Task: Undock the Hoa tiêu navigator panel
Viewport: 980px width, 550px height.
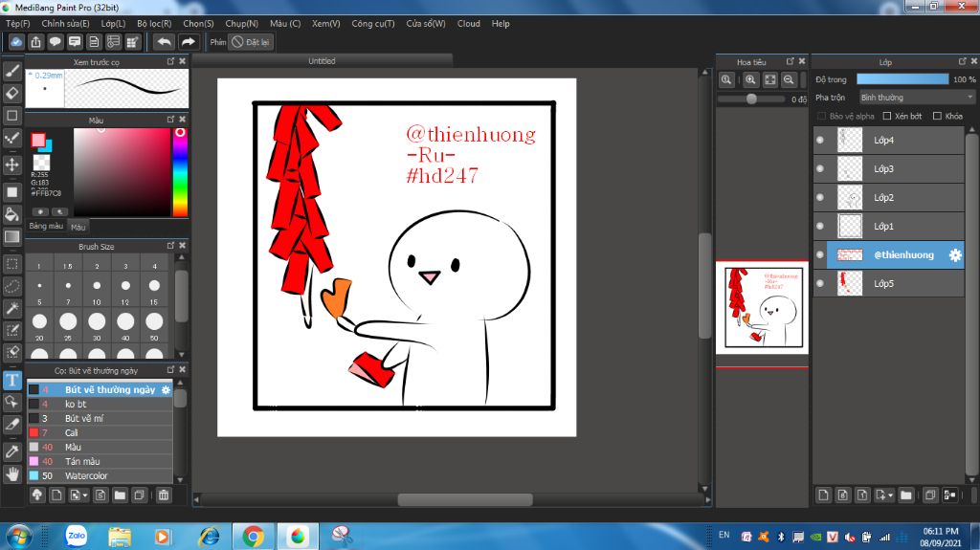Action: (x=790, y=61)
